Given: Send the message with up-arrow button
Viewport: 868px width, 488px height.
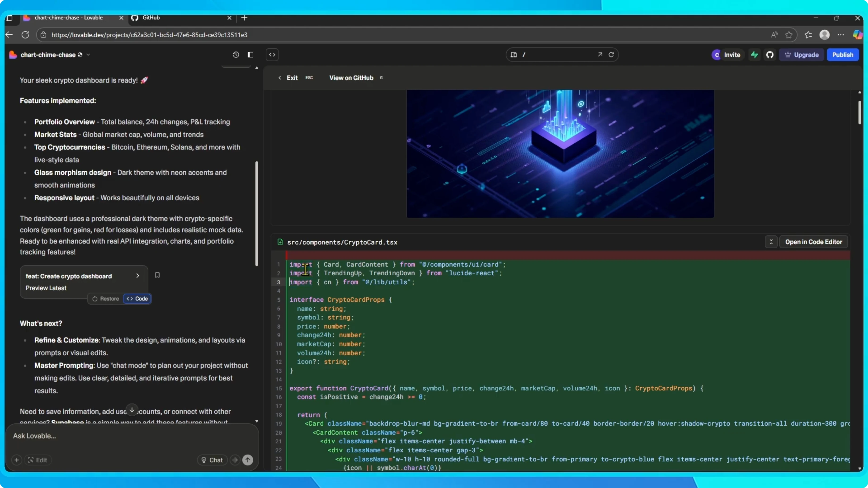Looking at the screenshot, I should click(x=248, y=460).
